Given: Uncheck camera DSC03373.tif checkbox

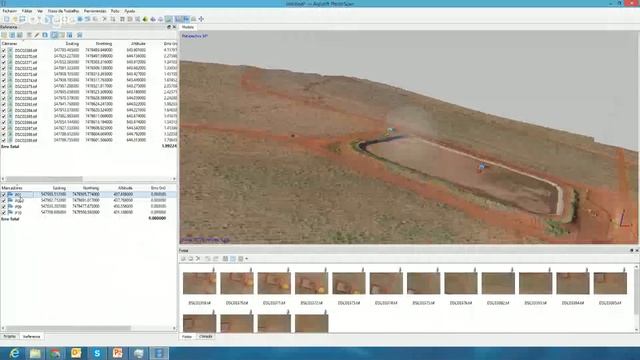Looking at the screenshot, I should [4, 74].
